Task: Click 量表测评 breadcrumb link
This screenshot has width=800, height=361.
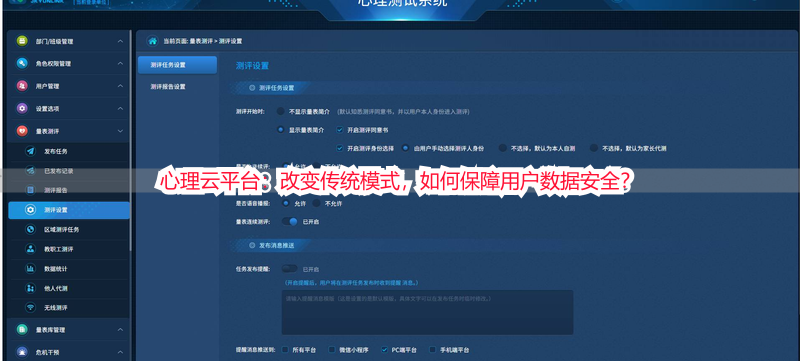Action: pos(201,41)
